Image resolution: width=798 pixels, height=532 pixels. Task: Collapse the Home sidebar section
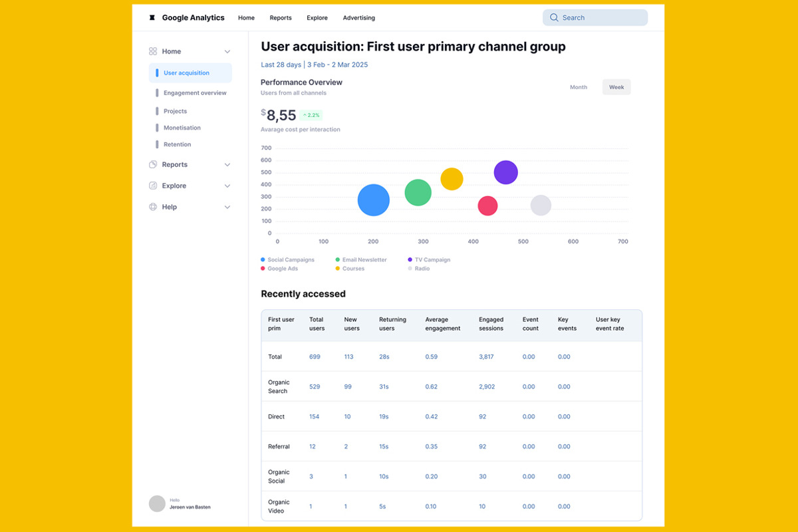click(227, 51)
